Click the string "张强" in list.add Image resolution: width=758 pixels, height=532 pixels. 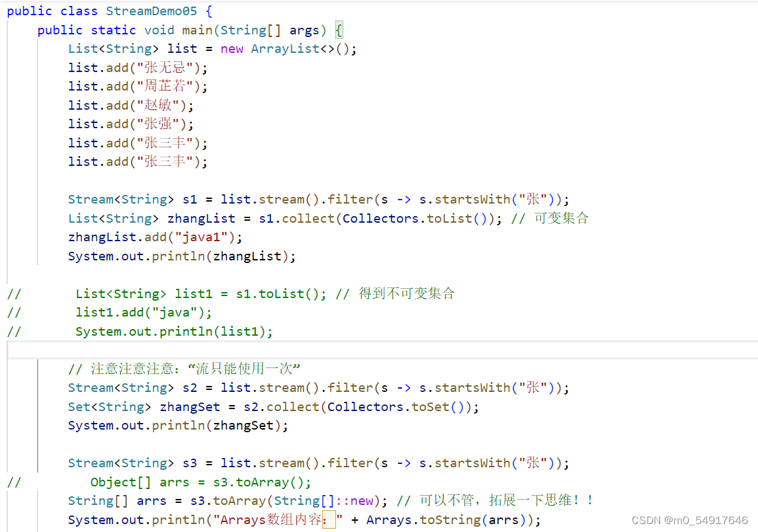click(x=157, y=124)
